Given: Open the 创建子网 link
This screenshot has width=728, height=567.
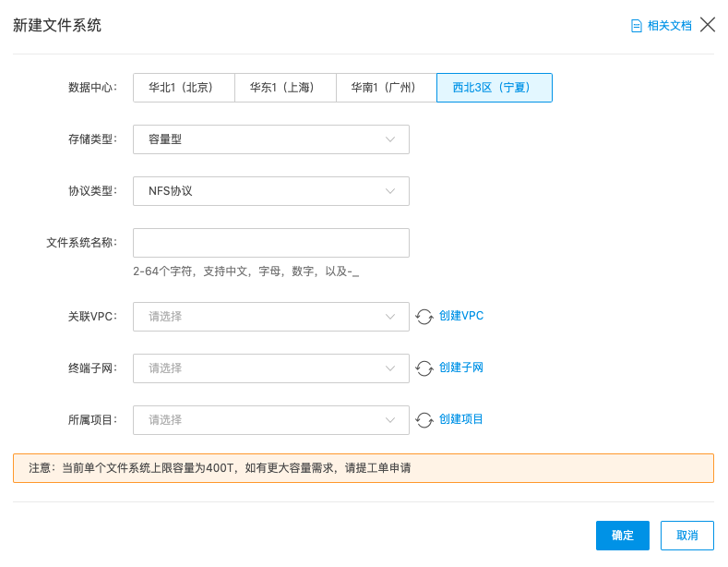Looking at the screenshot, I should 461,368.
